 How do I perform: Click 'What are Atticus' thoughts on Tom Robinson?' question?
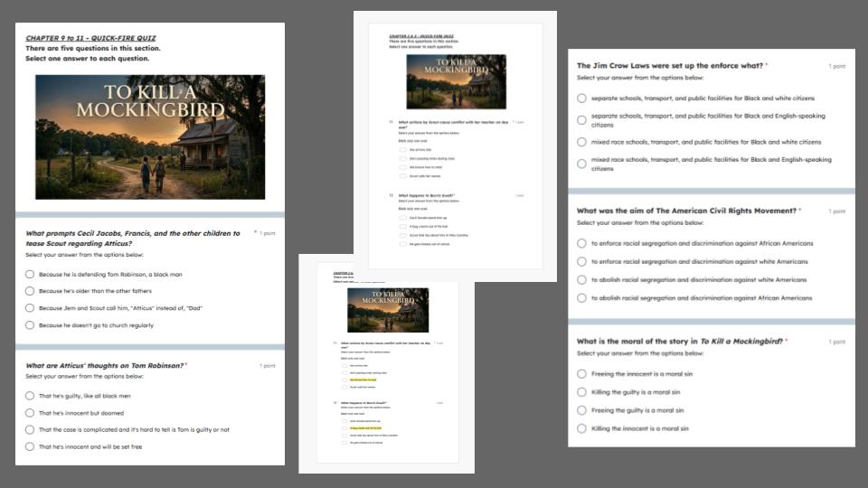click(x=105, y=366)
